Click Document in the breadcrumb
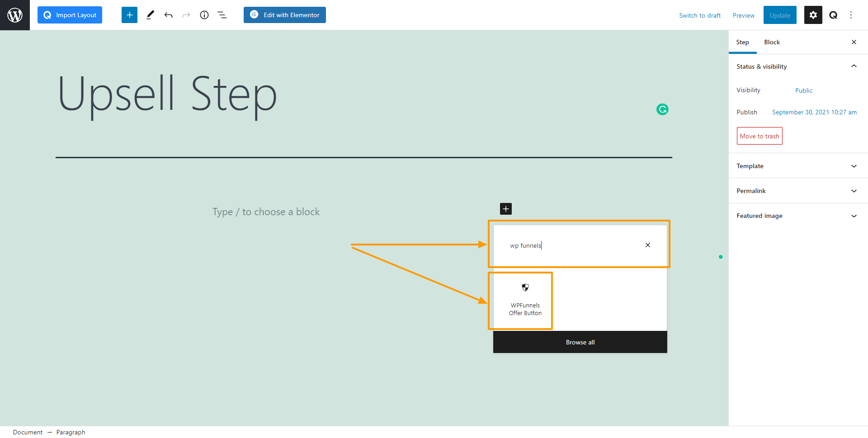Viewport: 868px width, 438px height. tap(28, 432)
